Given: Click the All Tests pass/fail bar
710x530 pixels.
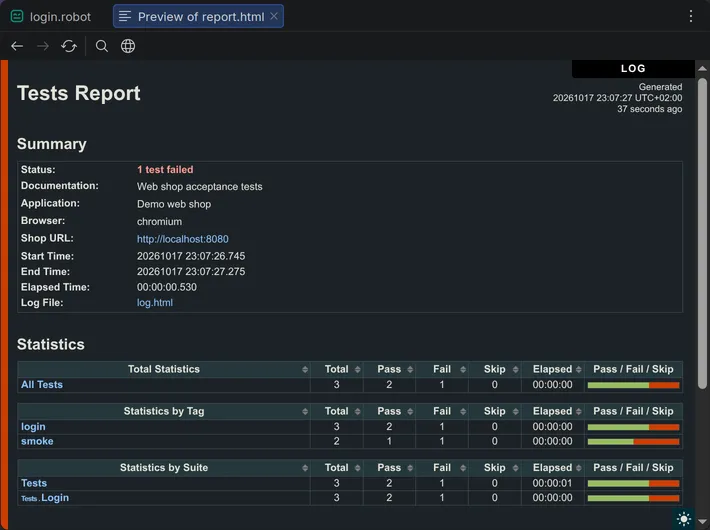Looking at the screenshot, I should [x=633, y=385].
